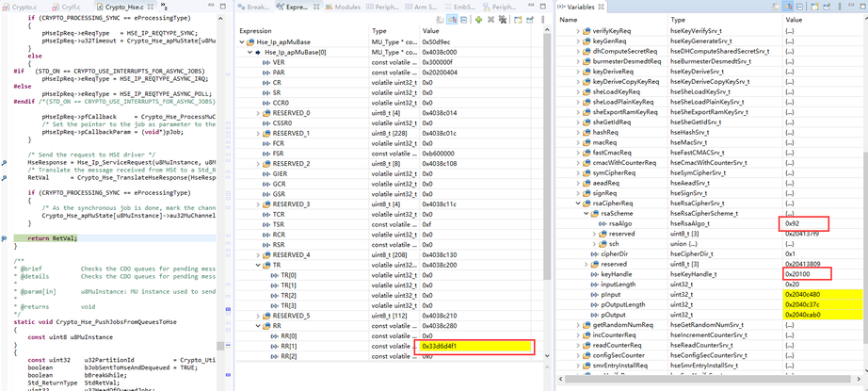
Task: Click the Variables view scroll-down arrow
Action: tap(864, 370)
